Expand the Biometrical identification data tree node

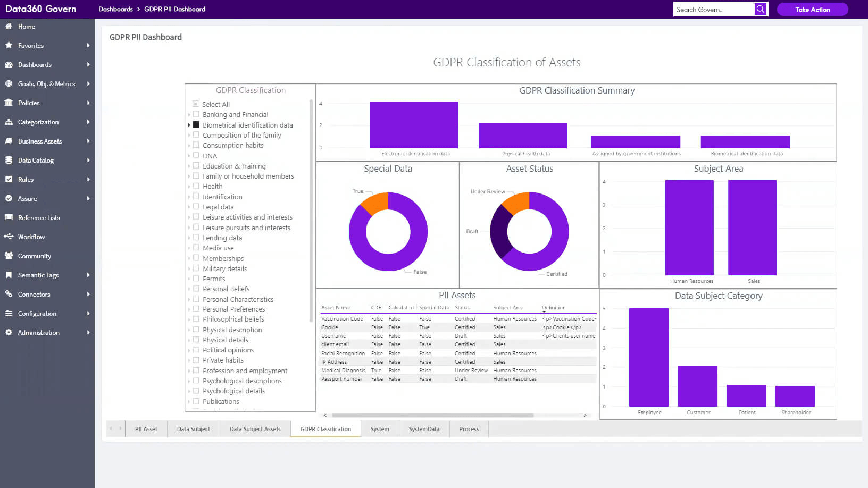pos(190,124)
